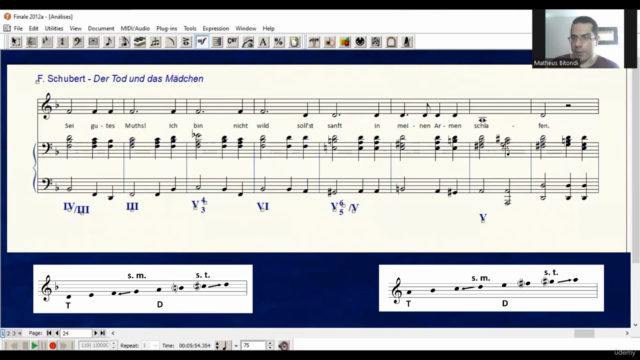This screenshot has width=640, height=360.
Task: Select the Graphics tool
Action: tap(345, 42)
